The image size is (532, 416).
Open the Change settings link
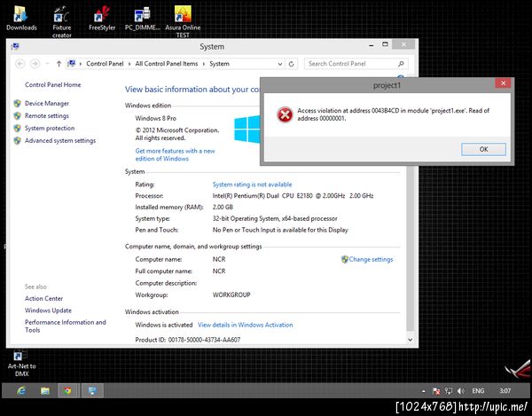click(371, 260)
